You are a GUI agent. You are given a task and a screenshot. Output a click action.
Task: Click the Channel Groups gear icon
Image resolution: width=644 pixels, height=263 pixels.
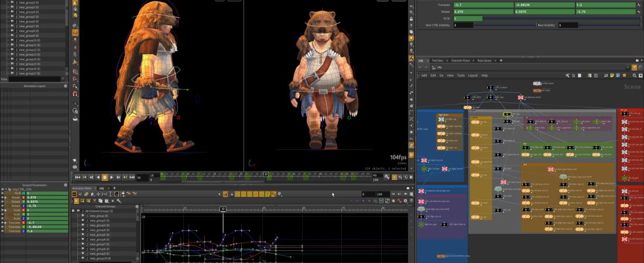click(x=137, y=206)
